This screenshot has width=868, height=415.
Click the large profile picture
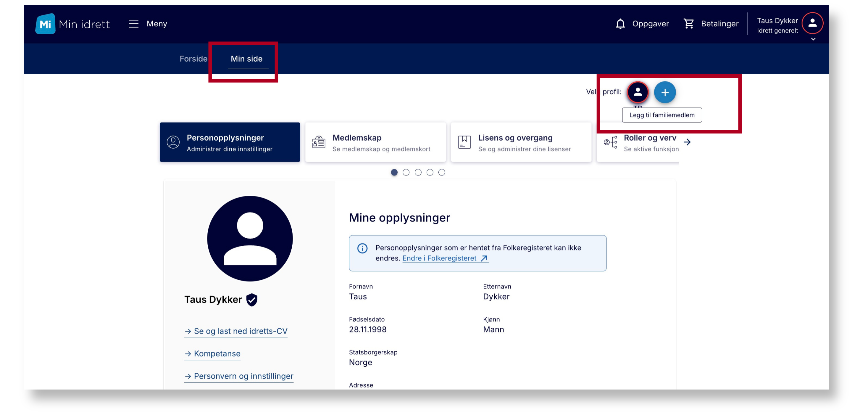point(250,239)
